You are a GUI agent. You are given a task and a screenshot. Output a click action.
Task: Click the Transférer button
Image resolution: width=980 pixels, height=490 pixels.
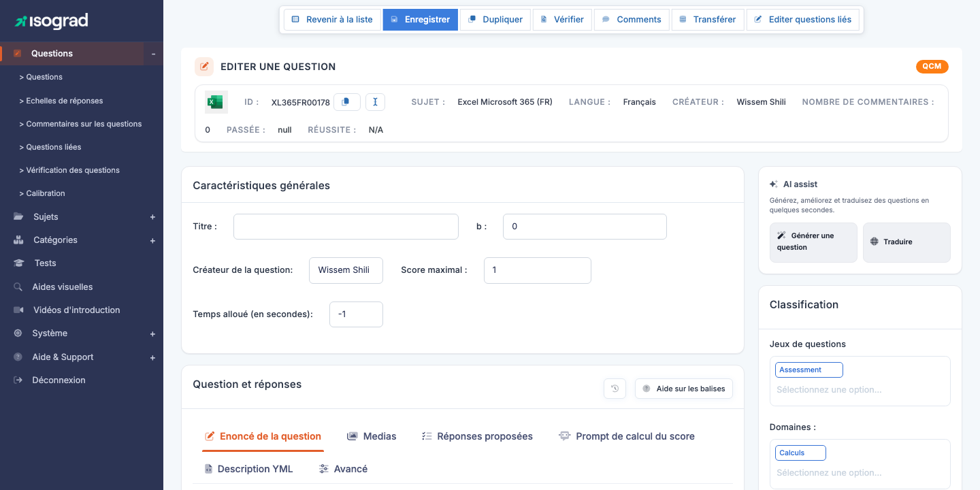click(708, 20)
